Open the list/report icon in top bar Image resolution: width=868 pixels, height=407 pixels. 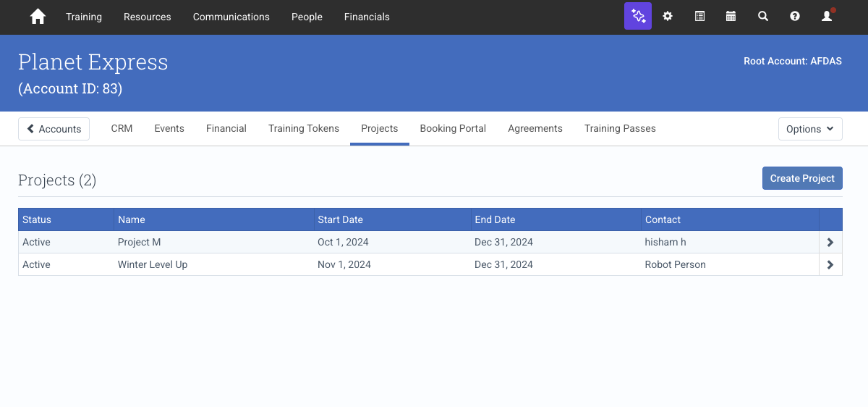[699, 16]
